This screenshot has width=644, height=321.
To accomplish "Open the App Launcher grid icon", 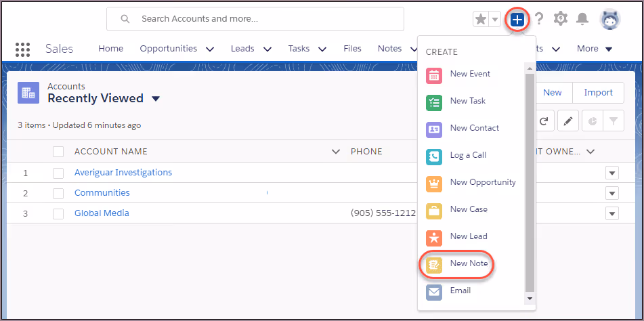I will click(x=22, y=49).
